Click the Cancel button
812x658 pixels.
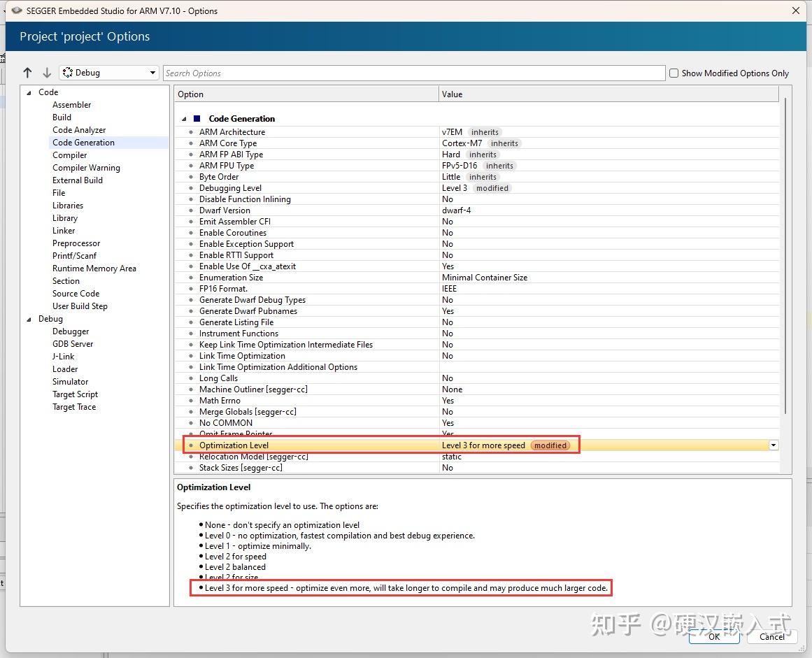[771, 636]
